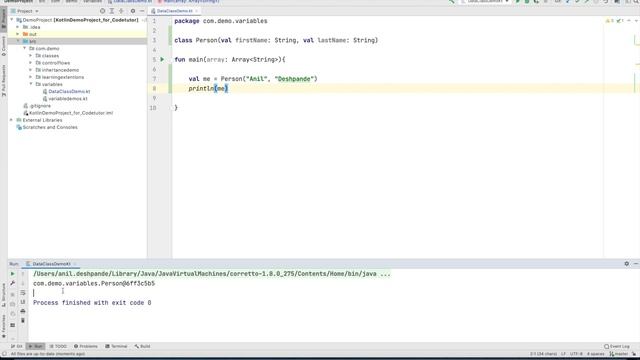Screen dimensions: 640x360
Task: Open the Project panel gear settings
Action: tap(133, 11)
